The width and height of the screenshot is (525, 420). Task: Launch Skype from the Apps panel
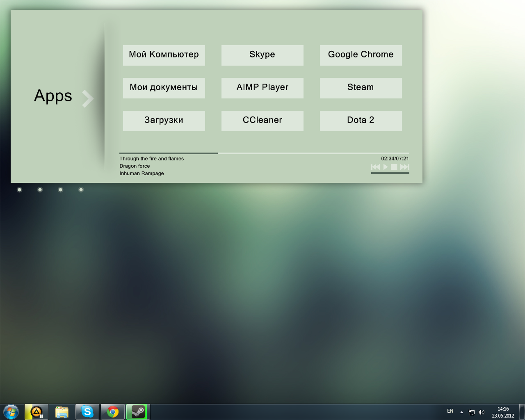(262, 55)
